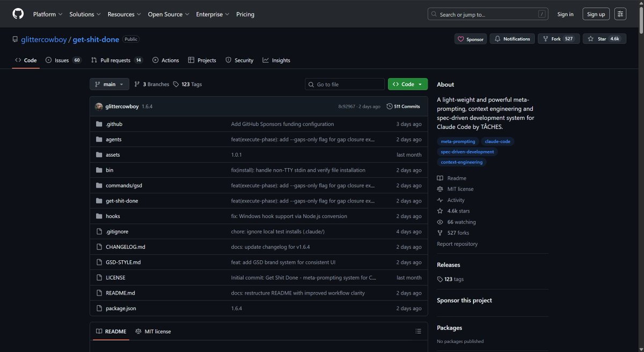
Task: Open the get-shit-done folder in file list
Action: coord(122,201)
